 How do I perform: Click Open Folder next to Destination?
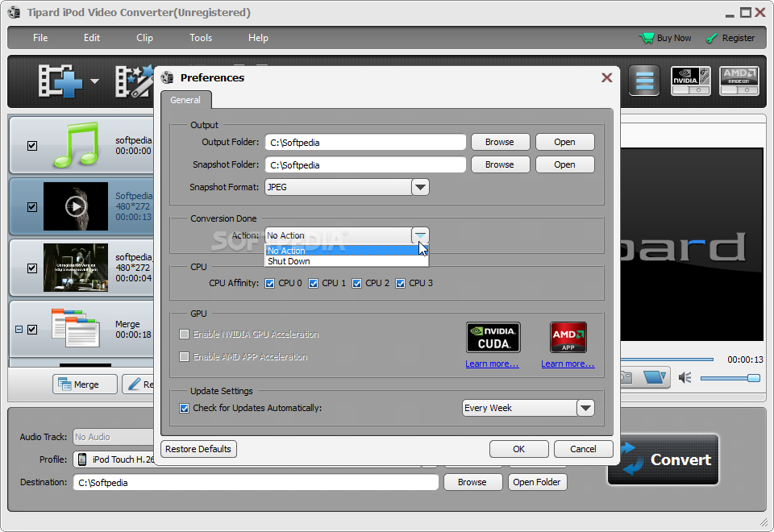pyautogui.click(x=537, y=482)
